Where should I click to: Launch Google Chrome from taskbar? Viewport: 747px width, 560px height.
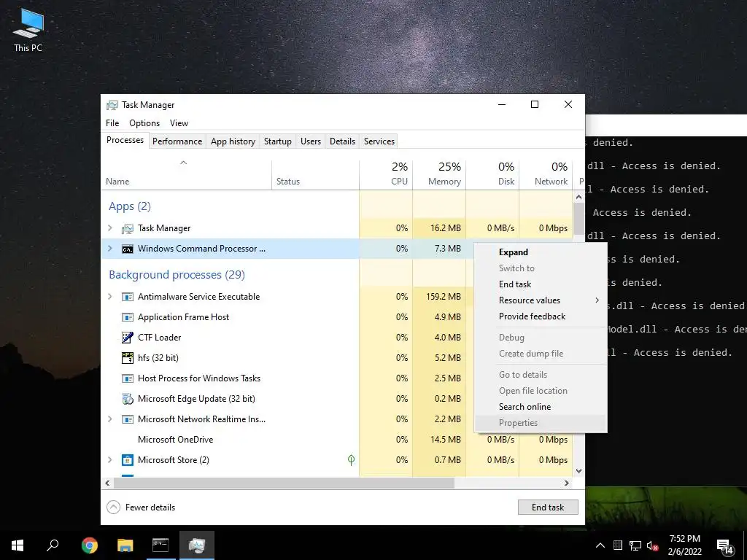click(89, 545)
